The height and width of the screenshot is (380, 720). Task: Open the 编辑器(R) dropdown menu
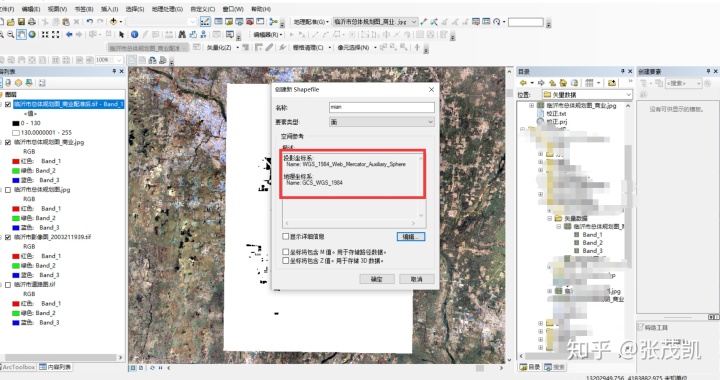268,34
